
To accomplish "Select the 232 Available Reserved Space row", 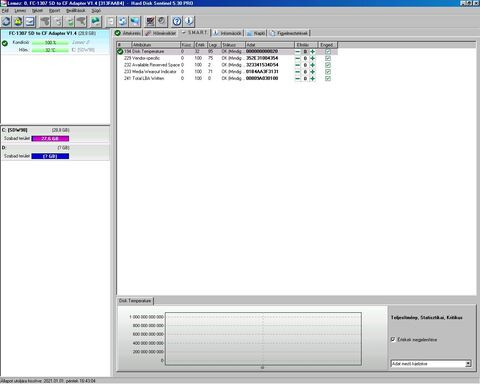I will point(227,65).
